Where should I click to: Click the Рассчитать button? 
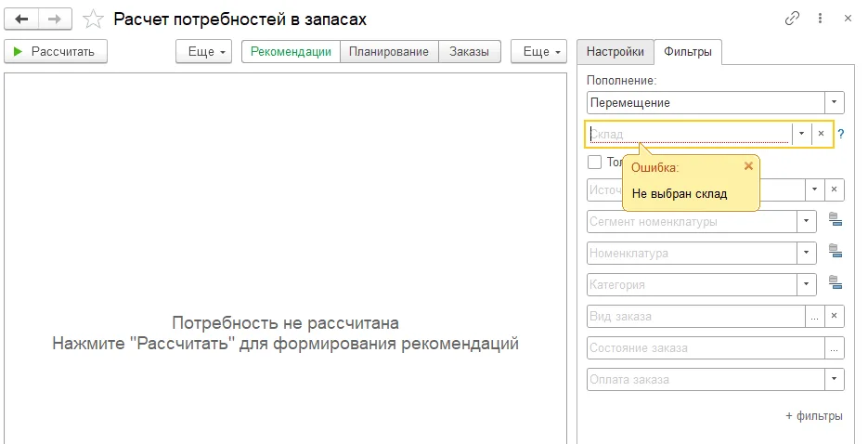(x=56, y=51)
